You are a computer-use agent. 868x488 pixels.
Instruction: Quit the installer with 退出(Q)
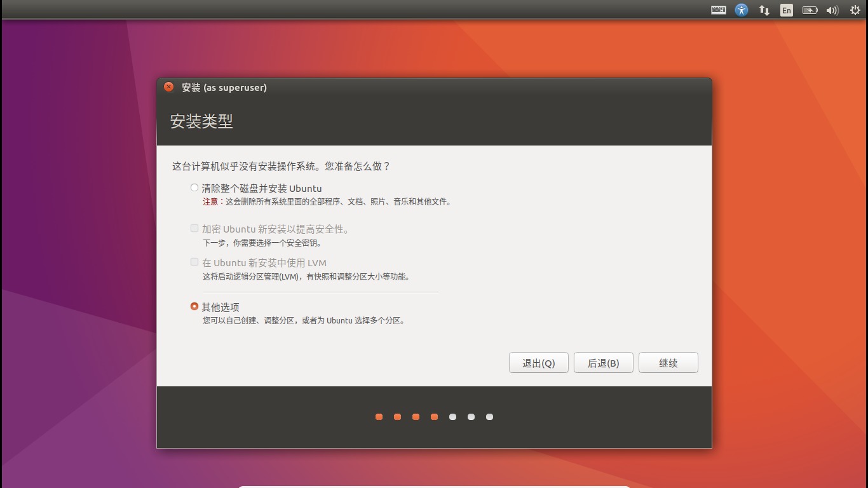tap(538, 362)
